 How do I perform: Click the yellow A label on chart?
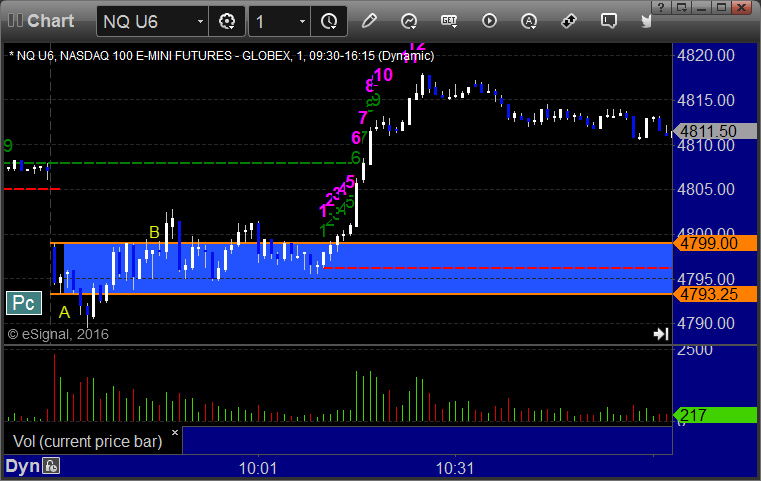point(64,312)
